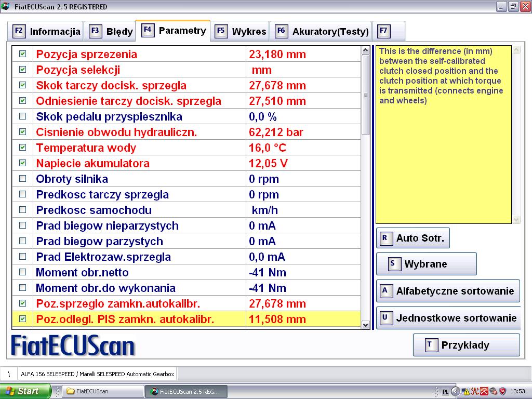The width and height of the screenshot is (532, 399).
Task: Click FiatECUScan 2.5 REG... taskbar button
Action: 186,392
